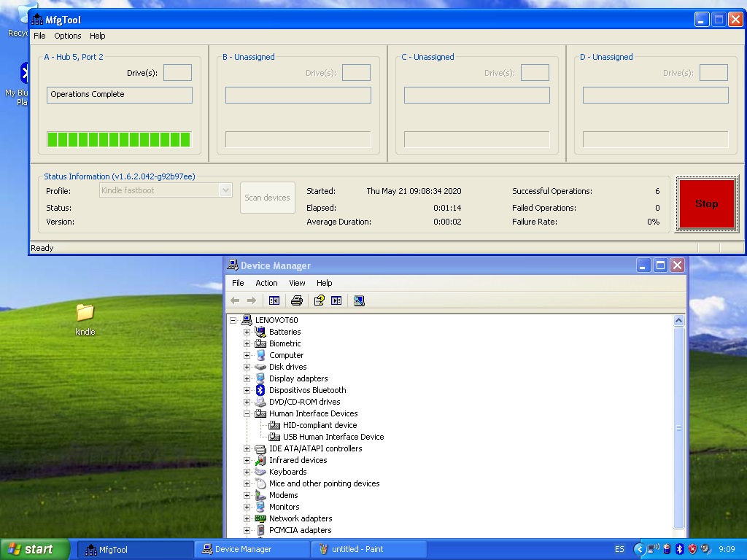Screen dimensions: 747x560
Task: Click the Bluetooth icon in system tray
Action: click(x=678, y=549)
